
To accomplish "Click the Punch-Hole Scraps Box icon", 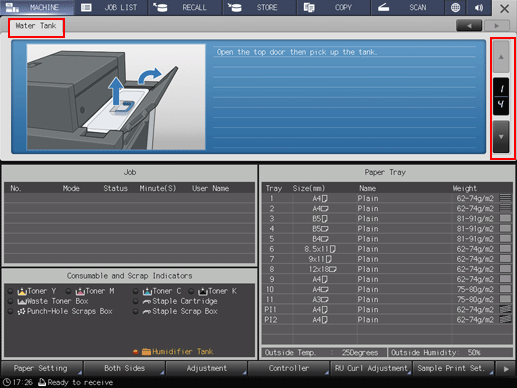I will pyautogui.click(x=22, y=312).
